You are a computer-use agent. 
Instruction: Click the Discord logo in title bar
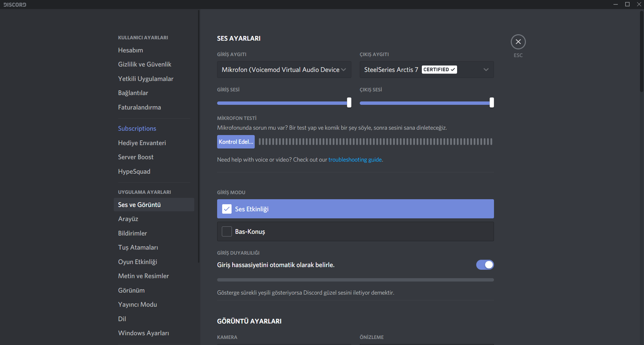pos(15,4)
